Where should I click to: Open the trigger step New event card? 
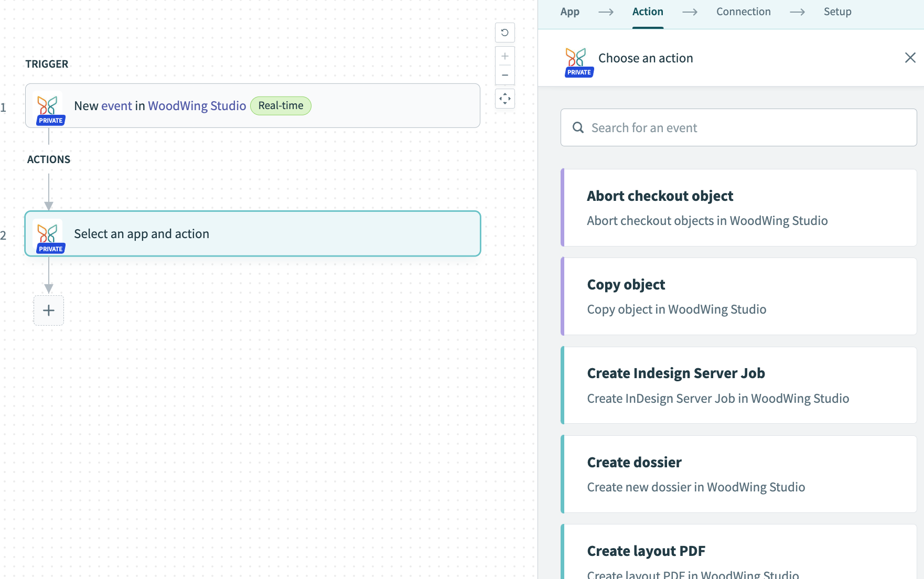click(x=253, y=106)
